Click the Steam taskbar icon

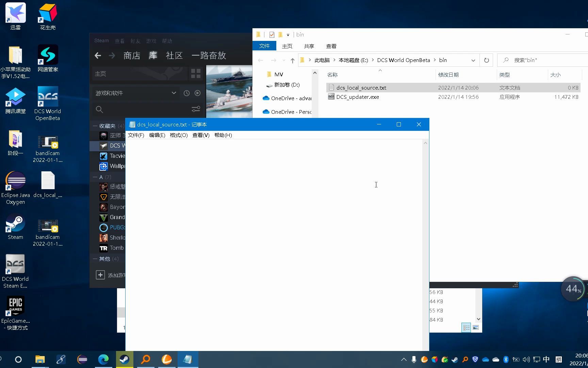[124, 359]
